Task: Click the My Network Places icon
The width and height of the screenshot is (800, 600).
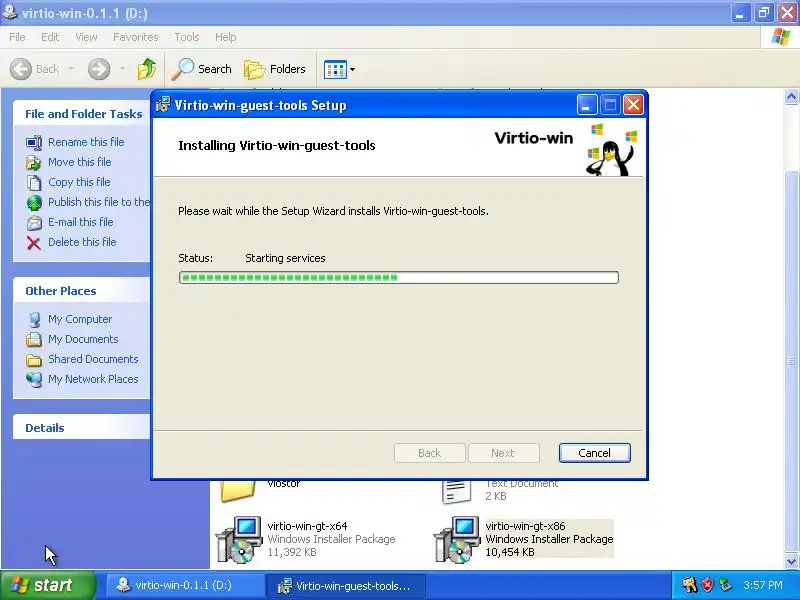Action: point(34,380)
